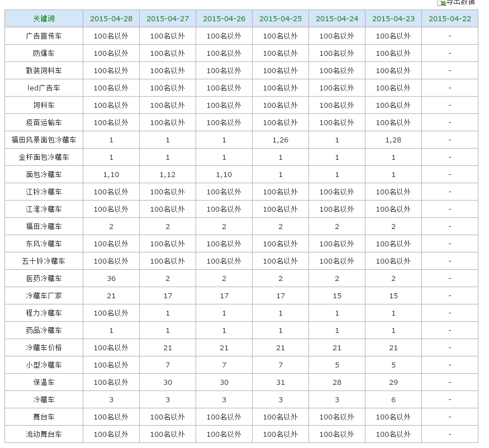The width and height of the screenshot is (489, 448).
Task: Select the 2015-04-28 column header
Action: click(x=111, y=18)
